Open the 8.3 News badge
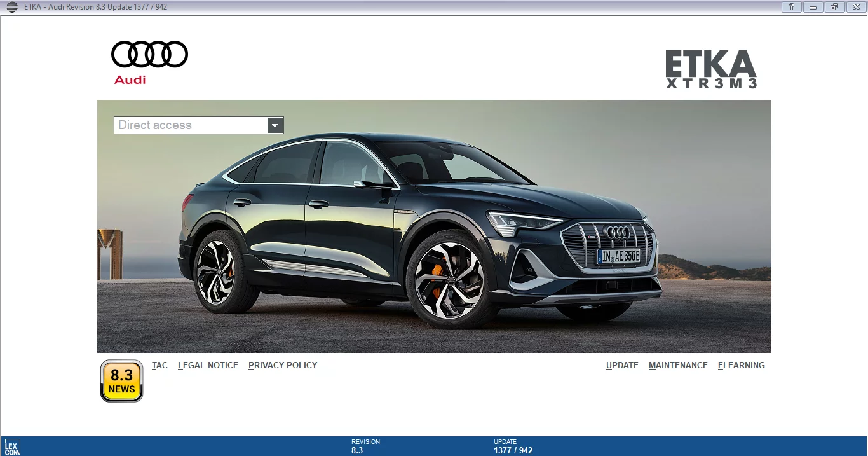 [121, 381]
